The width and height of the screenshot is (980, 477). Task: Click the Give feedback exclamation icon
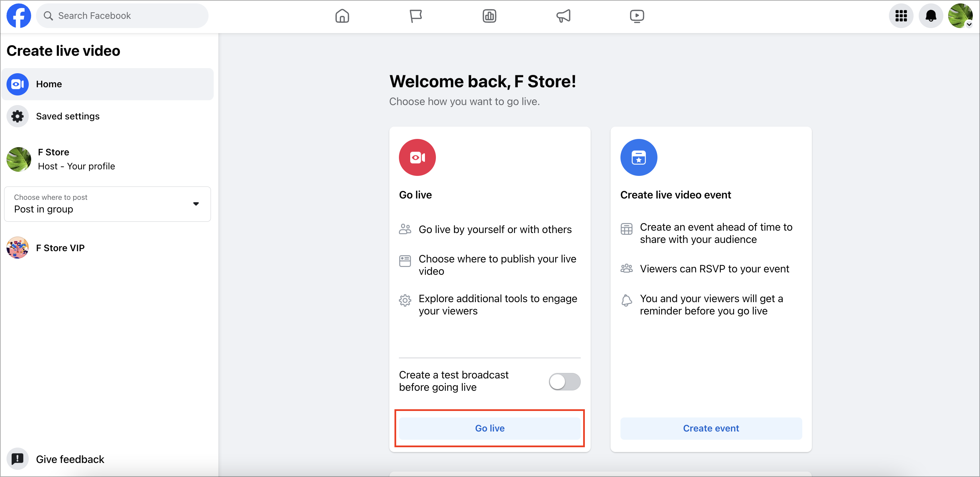tap(17, 459)
